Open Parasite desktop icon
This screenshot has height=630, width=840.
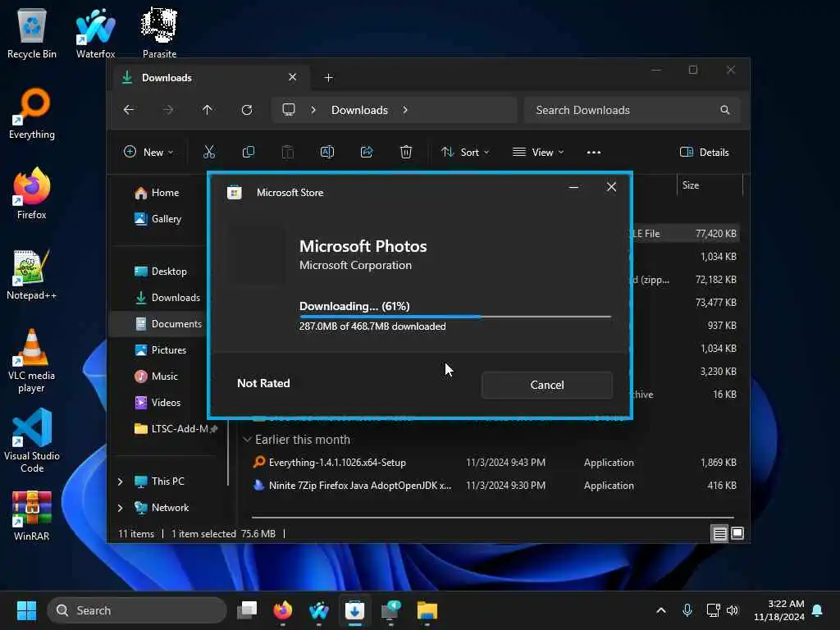pos(159,34)
